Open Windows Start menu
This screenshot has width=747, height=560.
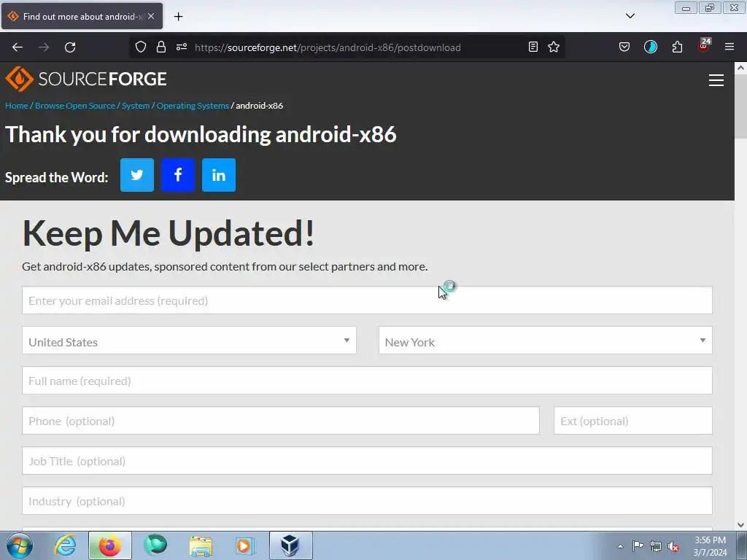click(x=20, y=545)
